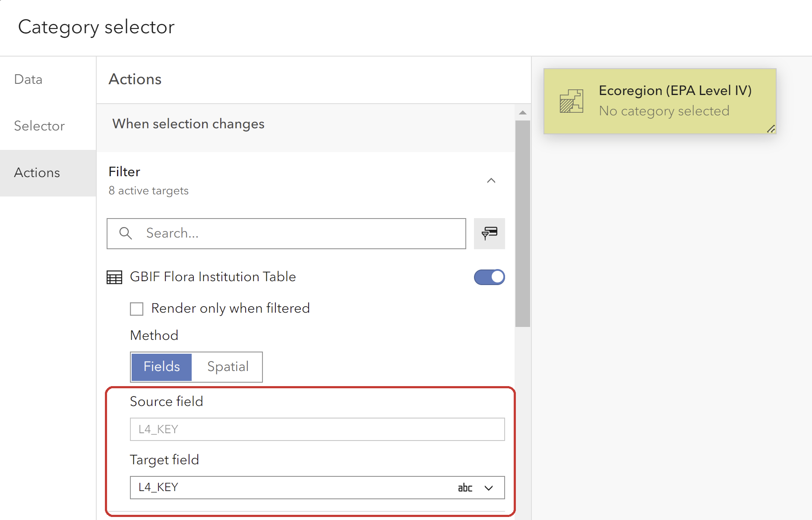This screenshot has height=520, width=812.
Task: Switch to the Data tab
Action: point(28,79)
